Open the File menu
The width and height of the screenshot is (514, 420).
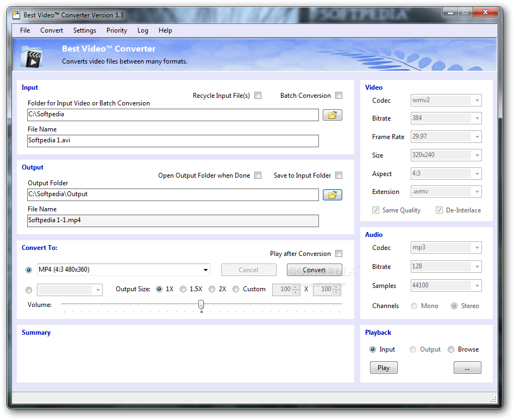coord(25,30)
